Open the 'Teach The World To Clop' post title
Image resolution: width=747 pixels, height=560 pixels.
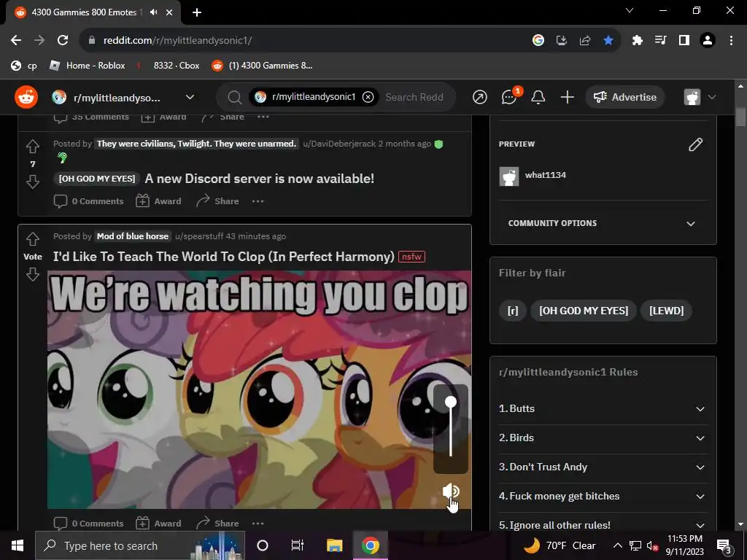click(223, 257)
